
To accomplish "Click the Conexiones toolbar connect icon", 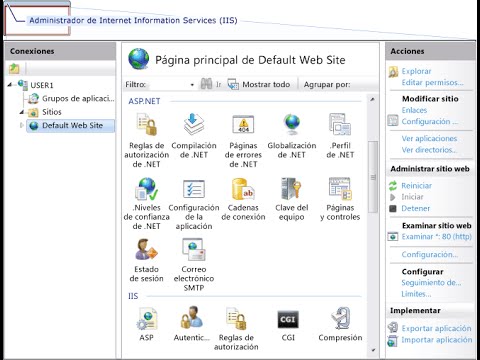I will 14,69.
